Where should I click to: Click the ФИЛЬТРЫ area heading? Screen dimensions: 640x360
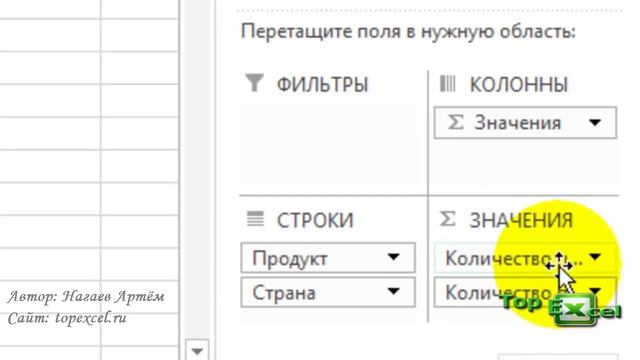(x=322, y=85)
